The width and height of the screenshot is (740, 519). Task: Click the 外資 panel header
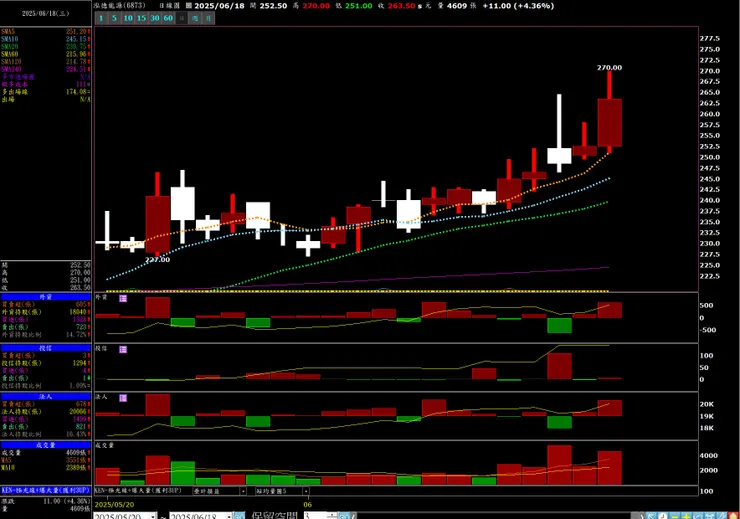(x=46, y=297)
